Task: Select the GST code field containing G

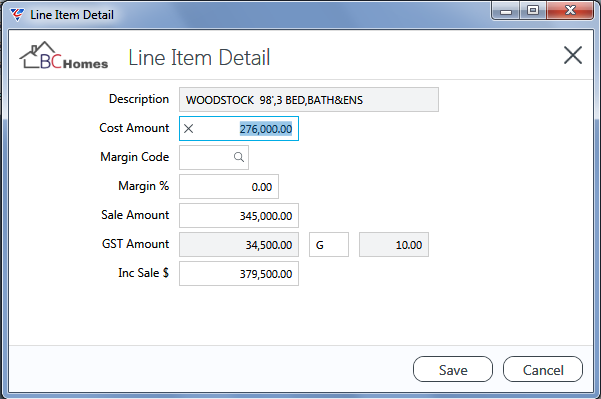Action: click(x=329, y=245)
